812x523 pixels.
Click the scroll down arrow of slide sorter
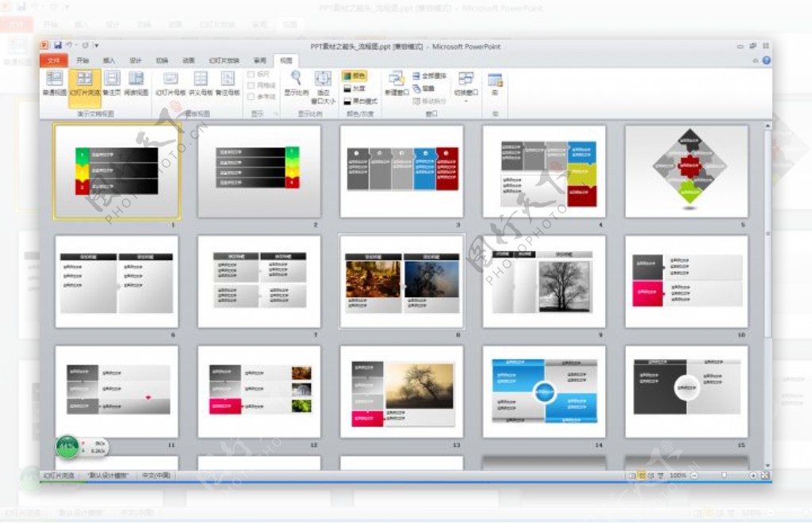click(768, 466)
